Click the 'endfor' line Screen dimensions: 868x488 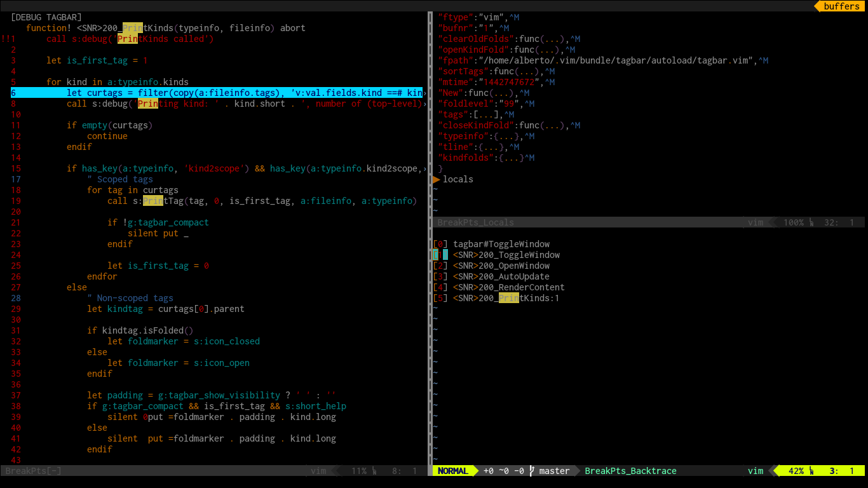[x=102, y=276]
